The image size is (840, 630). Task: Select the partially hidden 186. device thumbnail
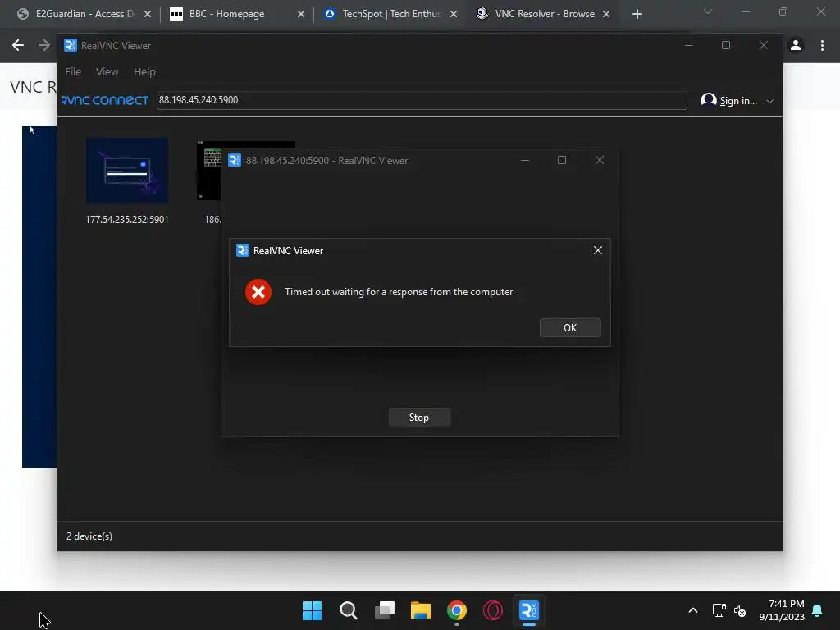(209, 171)
